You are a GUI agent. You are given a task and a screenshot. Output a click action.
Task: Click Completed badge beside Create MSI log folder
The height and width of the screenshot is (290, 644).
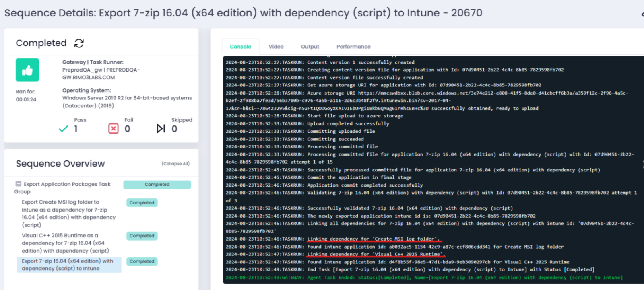click(142, 203)
